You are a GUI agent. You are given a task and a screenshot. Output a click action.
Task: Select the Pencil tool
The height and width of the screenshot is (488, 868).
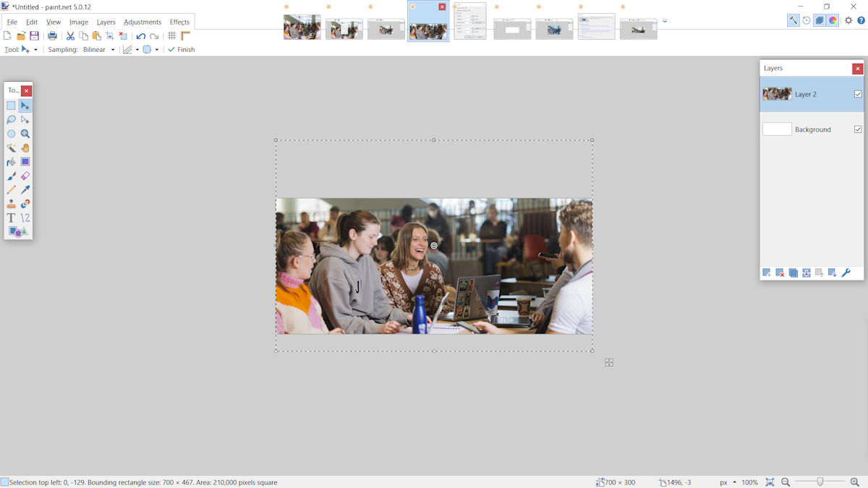pos(11,189)
